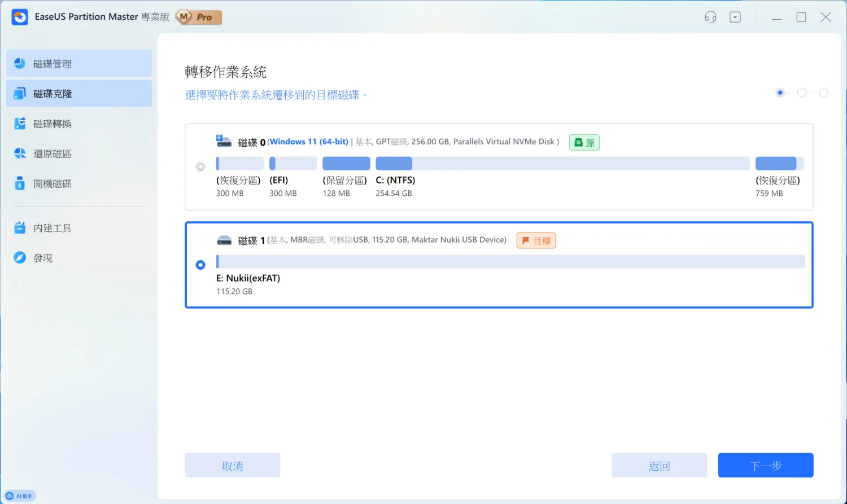Click the Pro edition badge
Viewport: 847px width, 504px height.
(x=199, y=17)
